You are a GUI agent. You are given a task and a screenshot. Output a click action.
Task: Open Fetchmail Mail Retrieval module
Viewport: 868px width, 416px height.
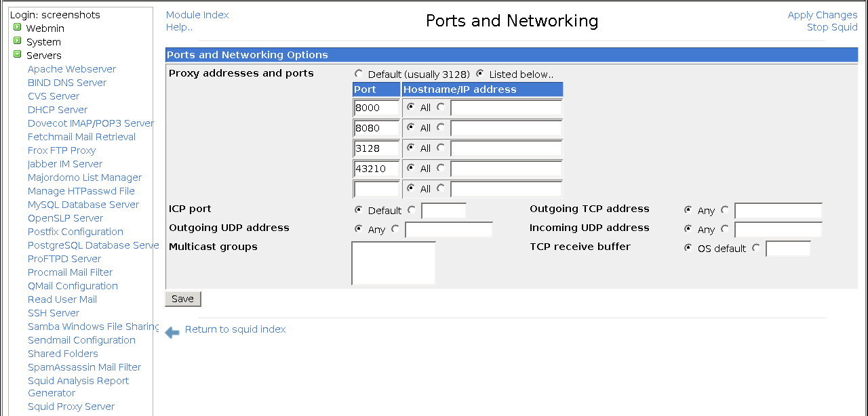point(81,137)
